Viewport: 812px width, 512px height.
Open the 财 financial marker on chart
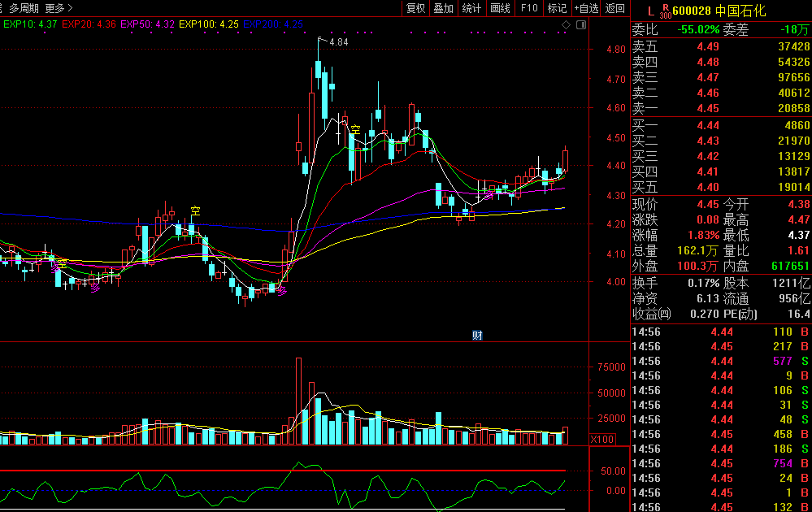click(477, 336)
